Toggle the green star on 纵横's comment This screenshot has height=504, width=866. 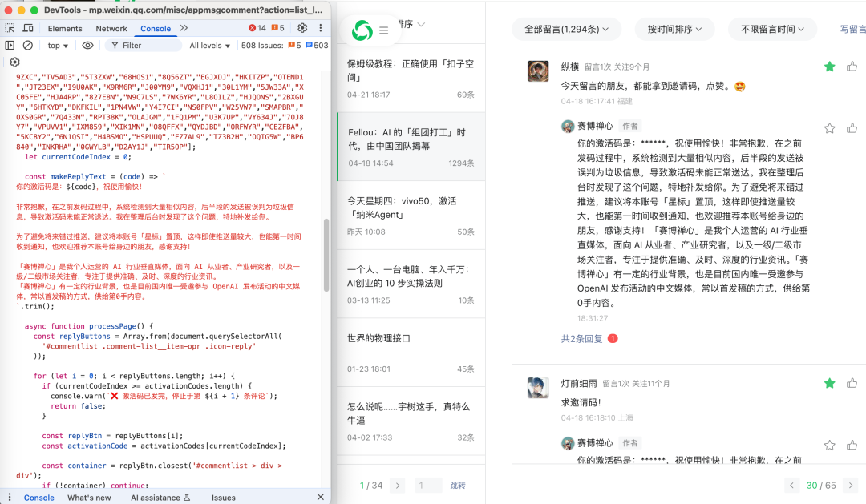[830, 67]
